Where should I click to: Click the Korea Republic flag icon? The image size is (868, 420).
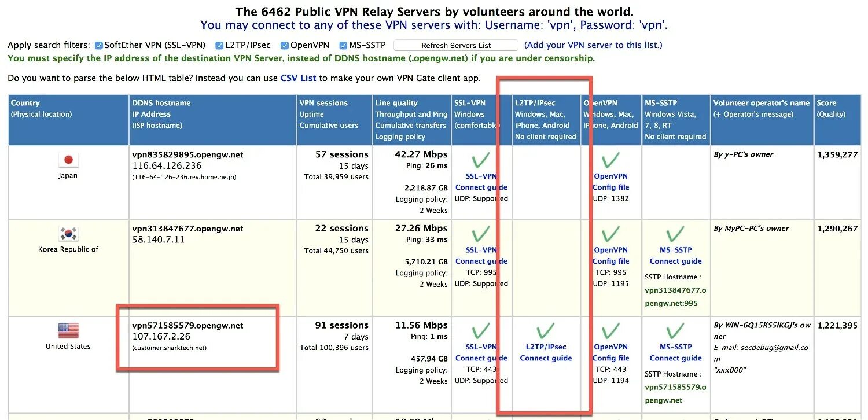[68, 234]
